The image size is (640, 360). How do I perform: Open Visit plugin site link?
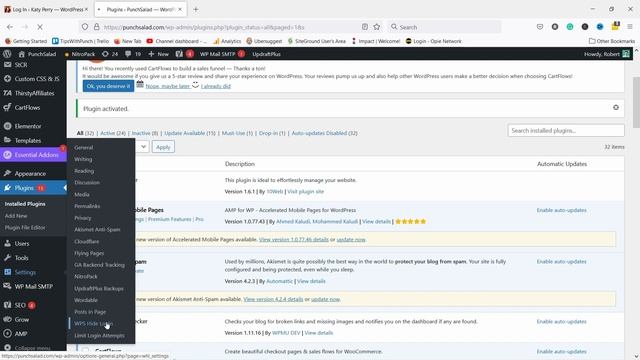point(305,191)
